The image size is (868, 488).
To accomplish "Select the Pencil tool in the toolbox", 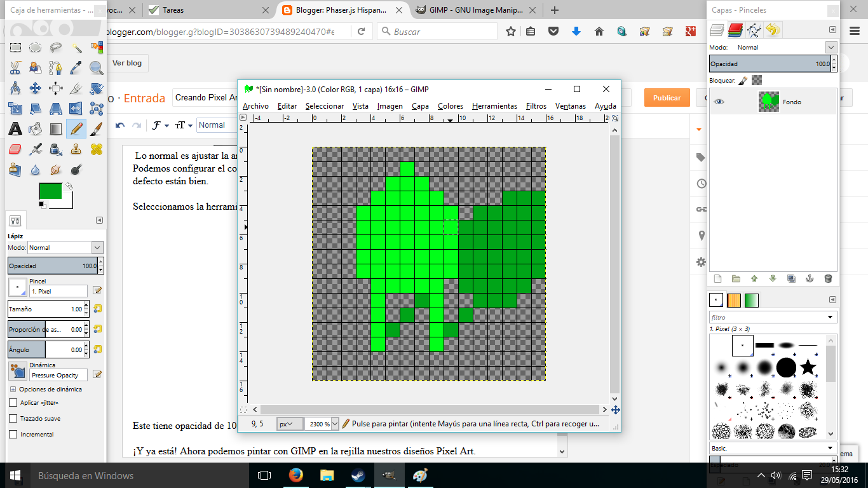I will (x=76, y=128).
